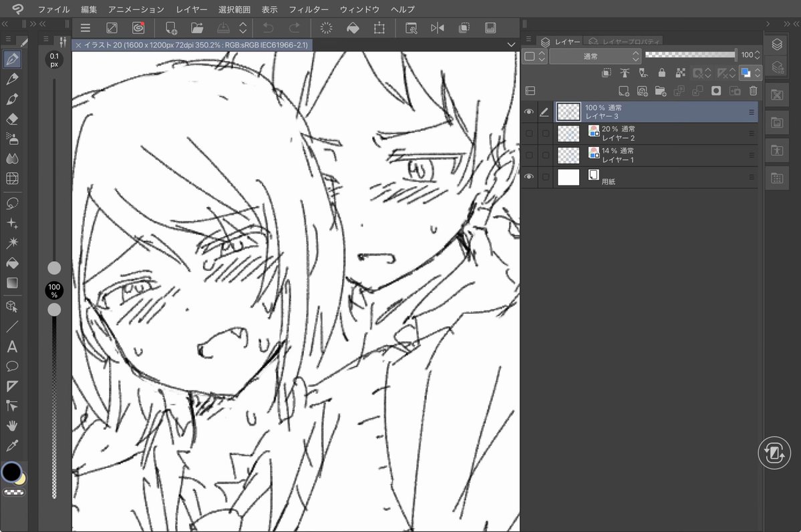Click the Undo button
Image resolution: width=801 pixels, height=532 pixels.
tap(268, 28)
